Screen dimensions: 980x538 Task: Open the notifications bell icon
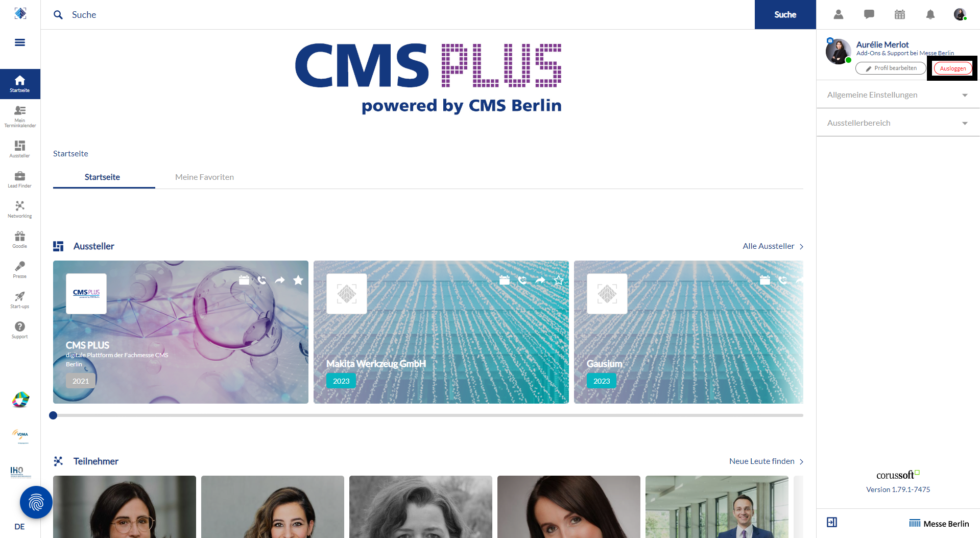(930, 14)
